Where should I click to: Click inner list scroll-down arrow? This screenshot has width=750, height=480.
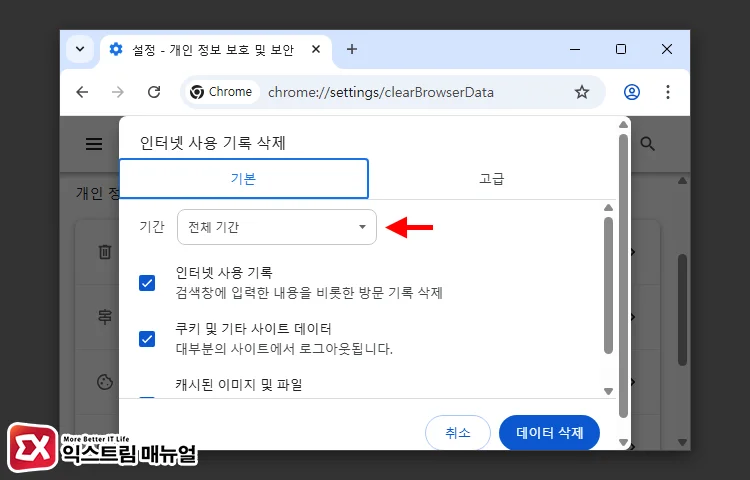tap(608, 391)
